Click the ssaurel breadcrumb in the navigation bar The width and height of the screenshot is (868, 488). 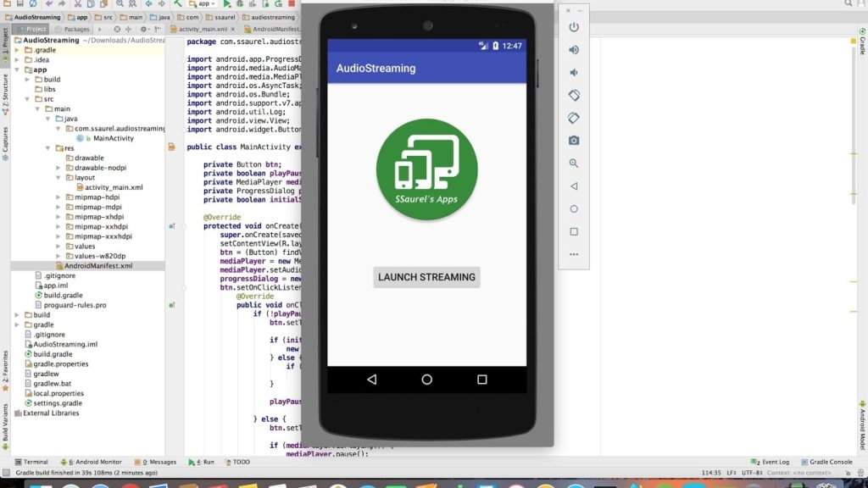point(220,17)
